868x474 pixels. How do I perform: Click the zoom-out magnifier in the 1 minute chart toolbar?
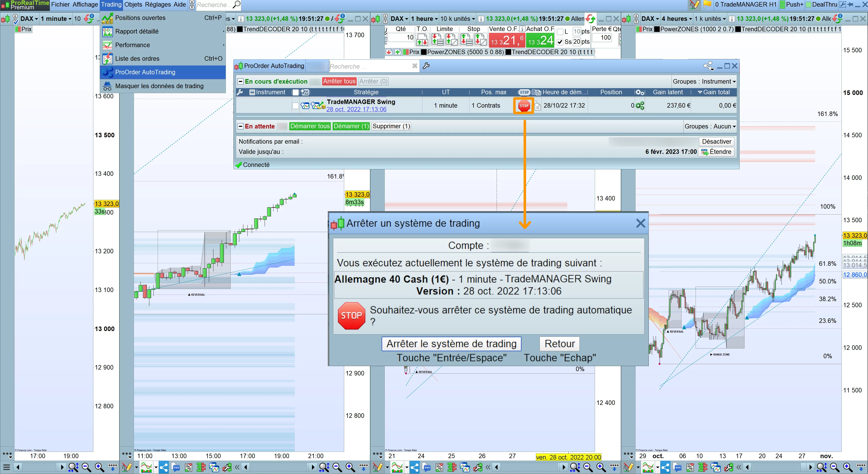(x=86, y=467)
